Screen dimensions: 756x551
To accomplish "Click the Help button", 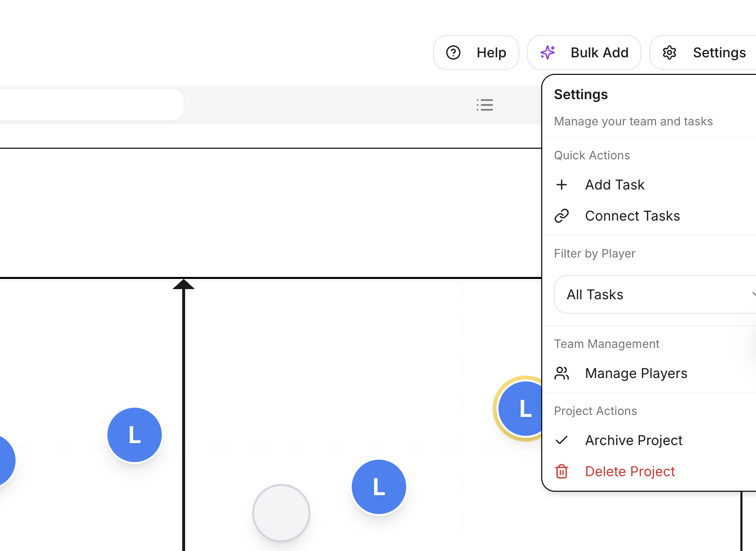I will pyautogui.click(x=476, y=52).
